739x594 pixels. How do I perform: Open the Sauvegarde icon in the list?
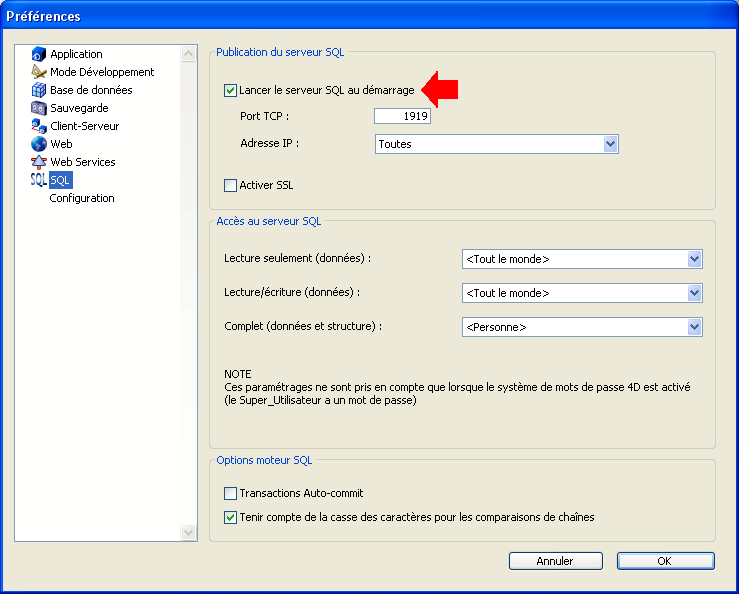[39, 108]
